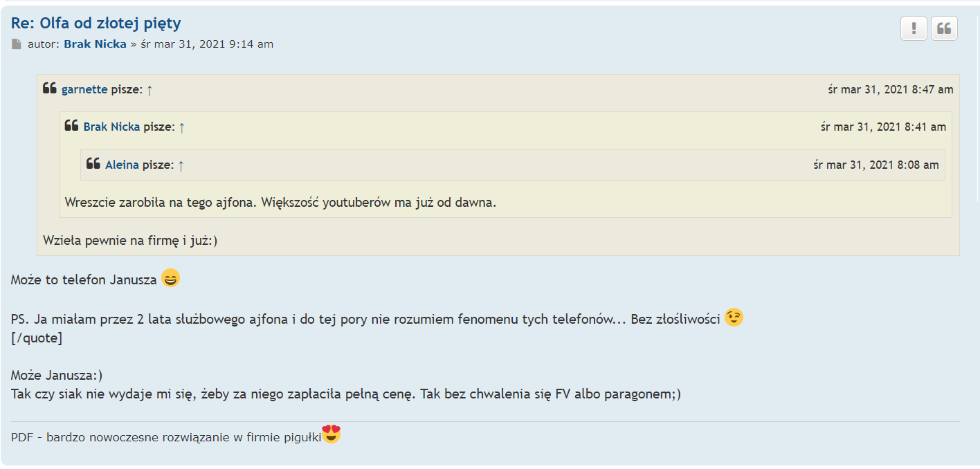The image size is (980, 469).
Task: Open the "Re: Olfa od złotej pięty" title link
Action: click(x=96, y=23)
